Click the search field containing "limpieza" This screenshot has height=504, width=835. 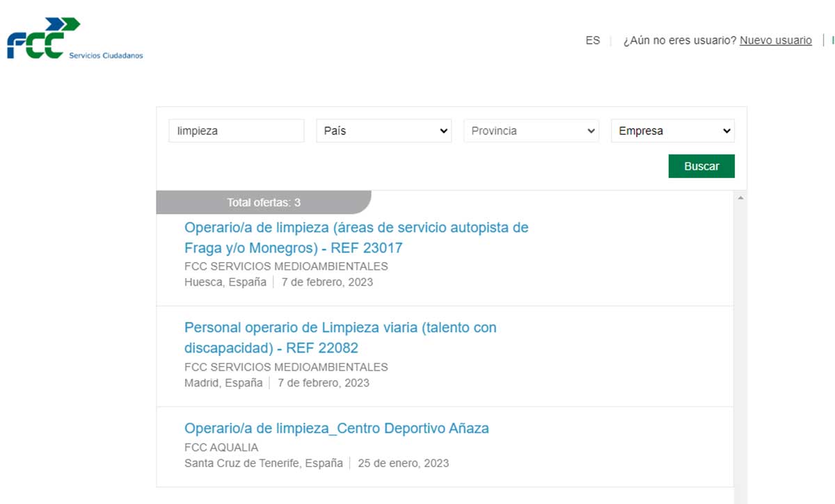click(x=236, y=130)
